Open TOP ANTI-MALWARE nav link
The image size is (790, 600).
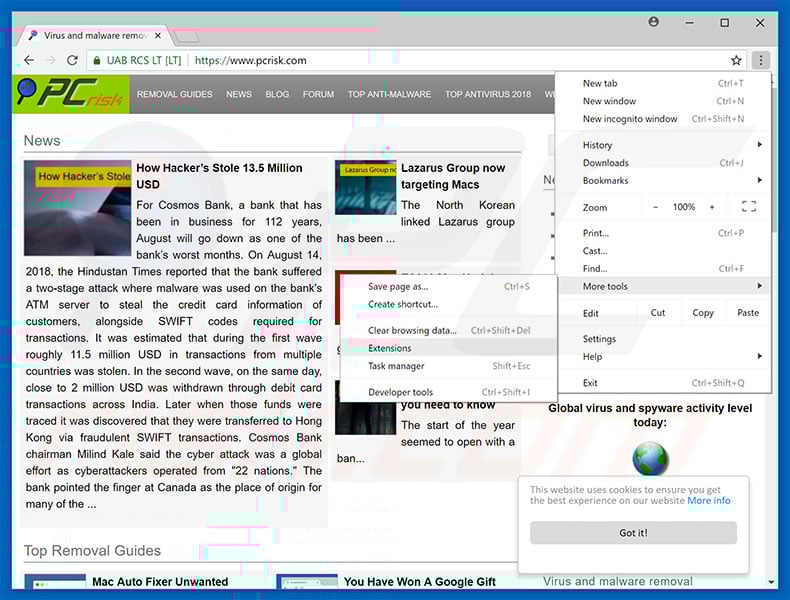389,94
